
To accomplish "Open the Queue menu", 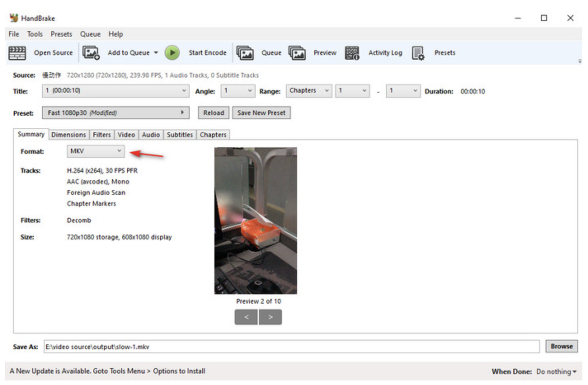I will tap(90, 34).
